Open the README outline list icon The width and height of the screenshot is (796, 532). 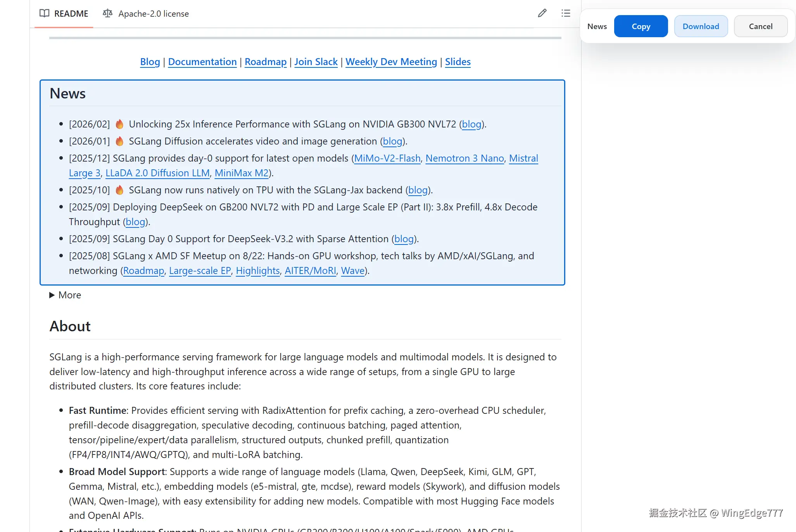pyautogui.click(x=566, y=14)
